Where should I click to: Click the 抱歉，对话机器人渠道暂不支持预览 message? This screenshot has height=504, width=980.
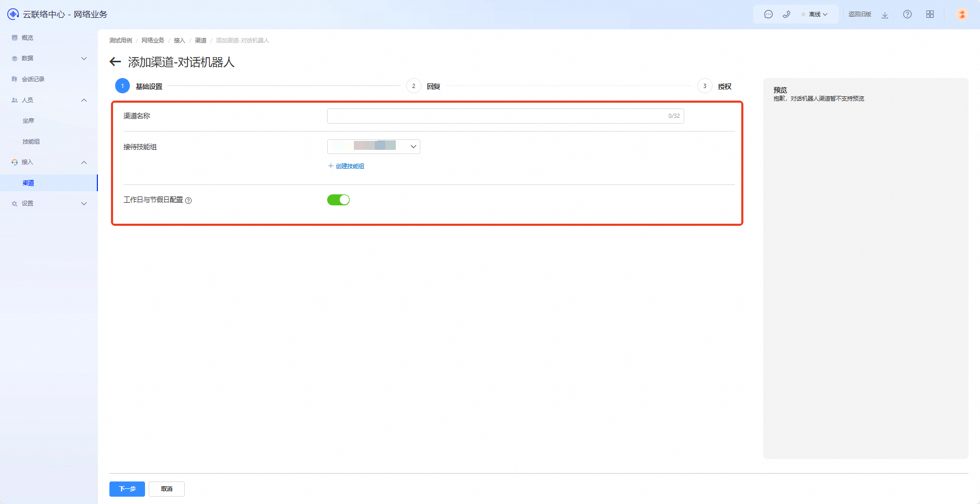tap(819, 98)
